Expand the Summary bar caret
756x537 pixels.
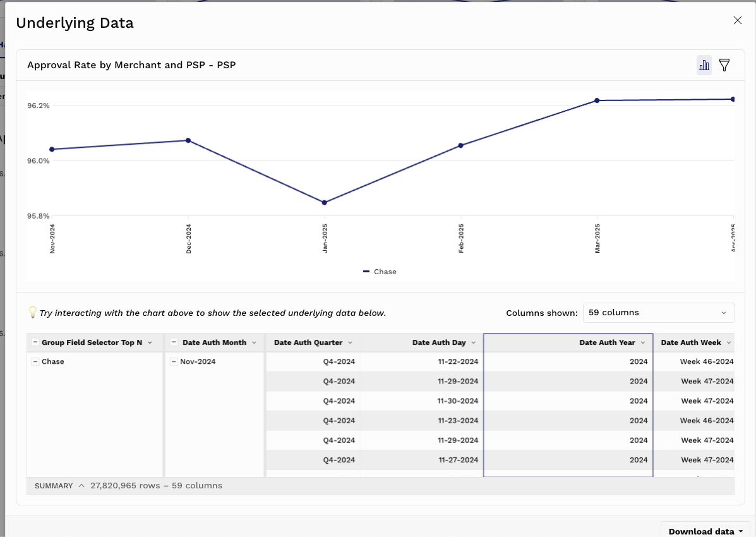point(81,486)
